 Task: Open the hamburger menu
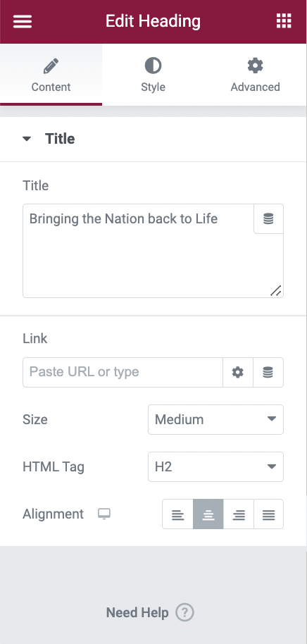pyautogui.click(x=22, y=21)
